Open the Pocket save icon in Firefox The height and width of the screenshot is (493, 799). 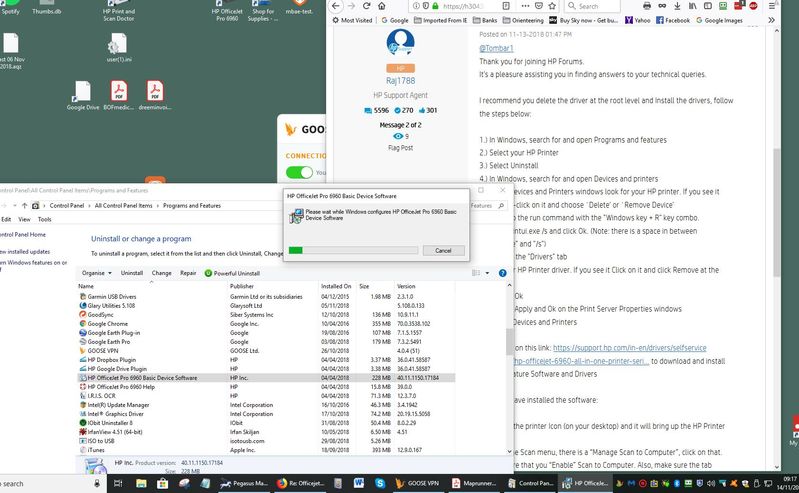pos(539,6)
